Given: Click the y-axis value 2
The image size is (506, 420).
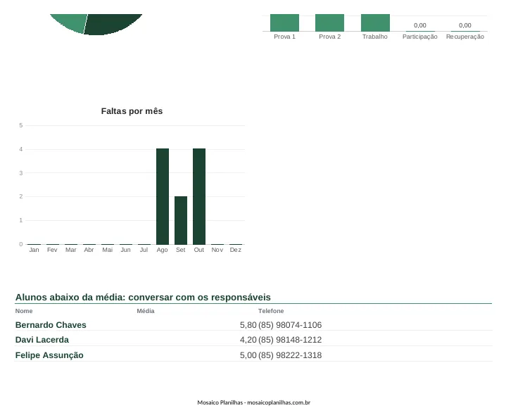Looking at the screenshot, I should 21,196.
